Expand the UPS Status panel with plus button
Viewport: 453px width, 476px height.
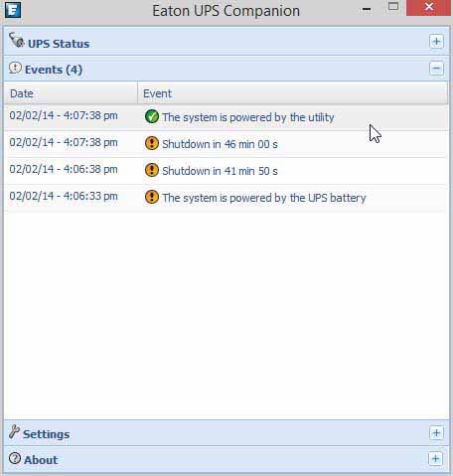(436, 42)
